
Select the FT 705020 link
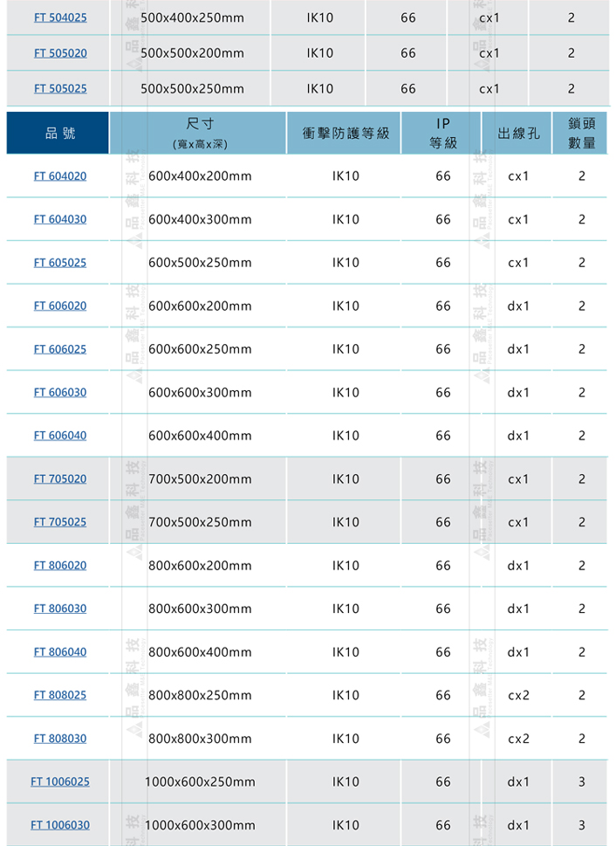click(60, 478)
